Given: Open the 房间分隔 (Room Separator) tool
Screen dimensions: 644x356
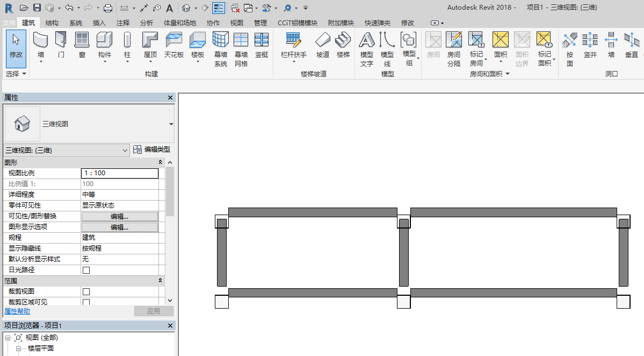Looking at the screenshot, I should [x=454, y=49].
